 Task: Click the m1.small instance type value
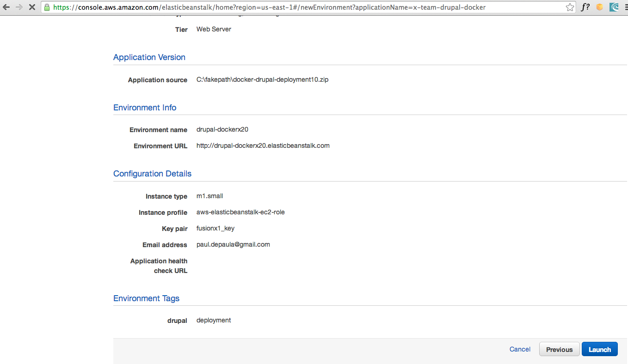coord(209,196)
